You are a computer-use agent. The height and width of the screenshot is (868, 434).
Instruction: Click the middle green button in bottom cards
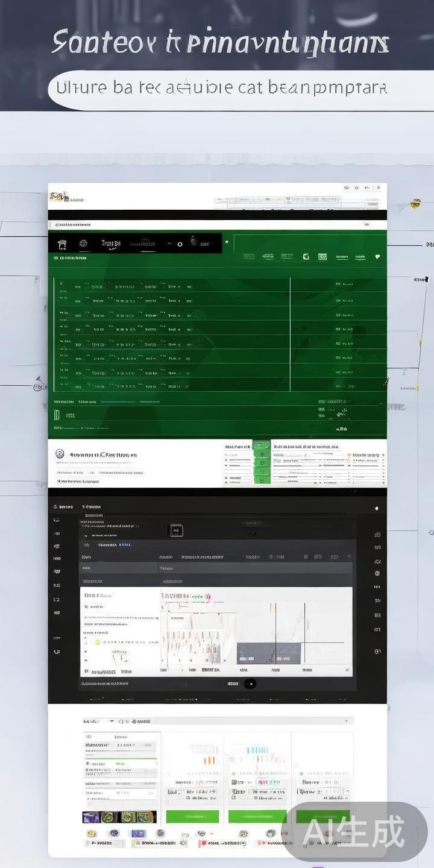pos(257,816)
